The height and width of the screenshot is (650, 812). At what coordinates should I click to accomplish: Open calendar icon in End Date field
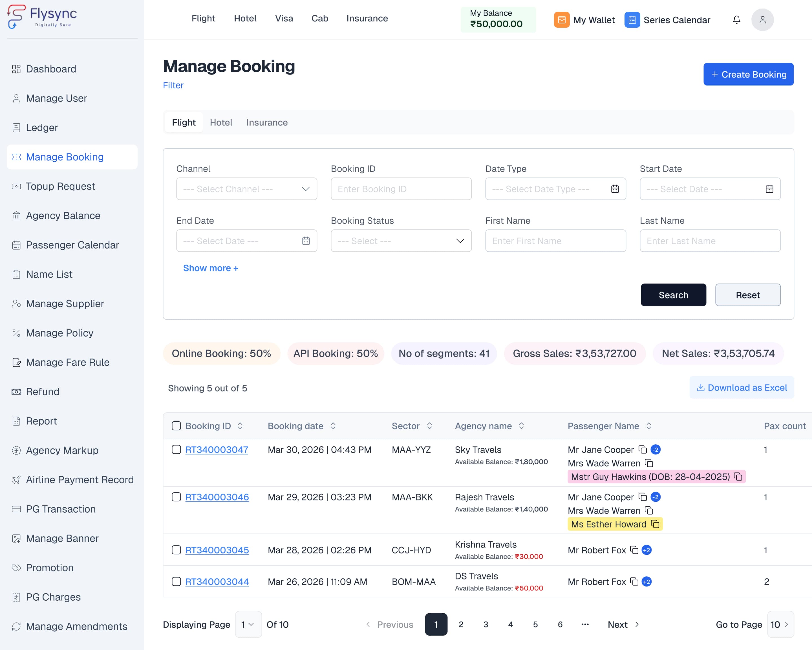click(306, 241)
